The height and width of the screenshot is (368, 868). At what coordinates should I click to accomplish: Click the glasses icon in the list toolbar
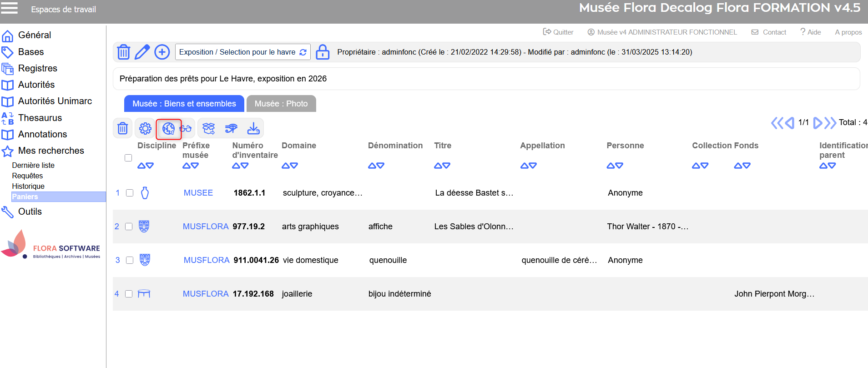[186, 129]
